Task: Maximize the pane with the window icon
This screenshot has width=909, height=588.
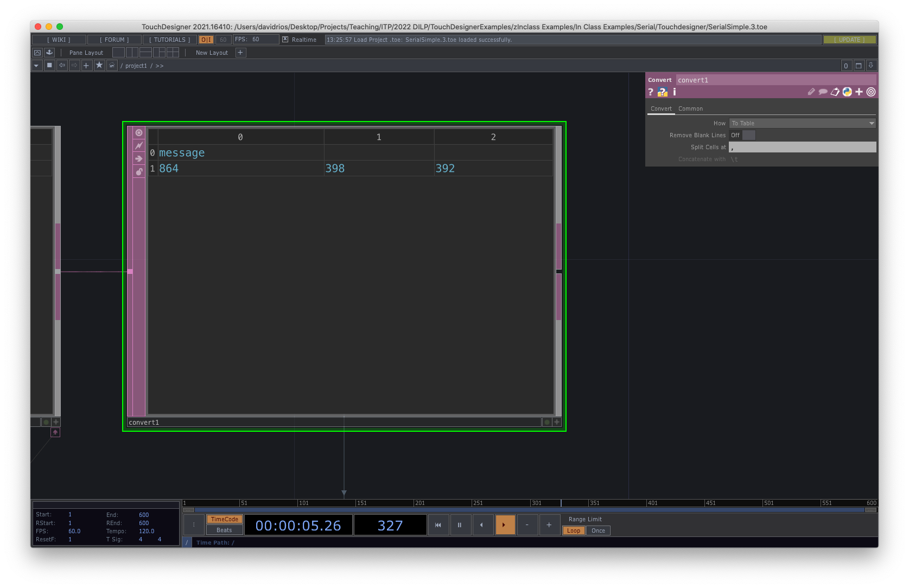Action: [x=859, y=66]
